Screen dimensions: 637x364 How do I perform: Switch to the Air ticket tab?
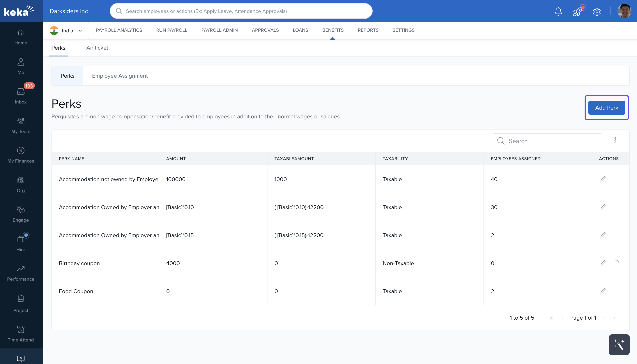[x=97, y=48]
